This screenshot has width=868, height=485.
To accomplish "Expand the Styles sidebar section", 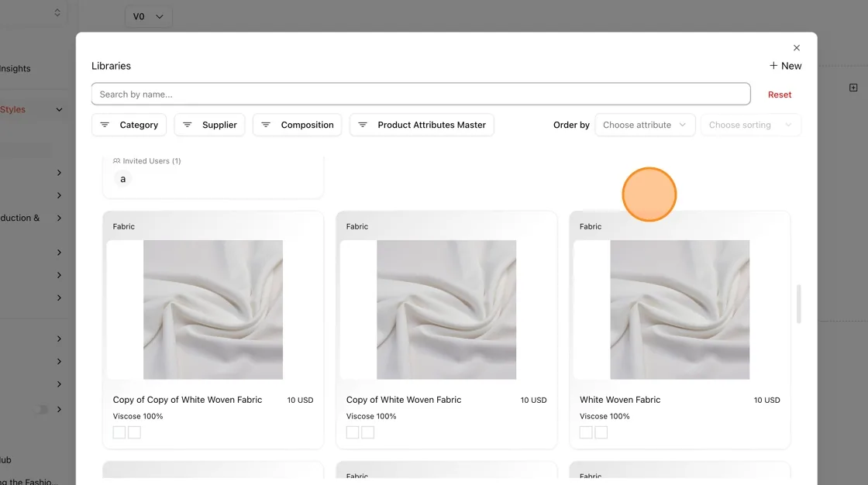I will tap(59, 109).
